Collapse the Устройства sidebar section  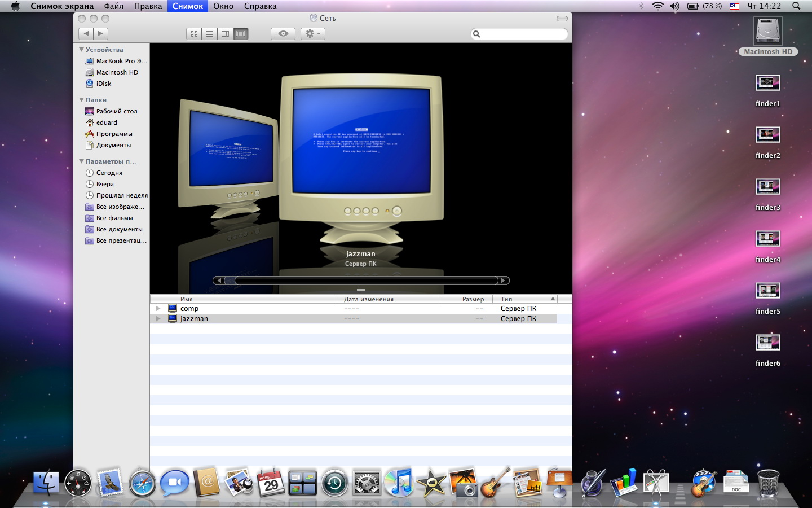coord(81,50)
